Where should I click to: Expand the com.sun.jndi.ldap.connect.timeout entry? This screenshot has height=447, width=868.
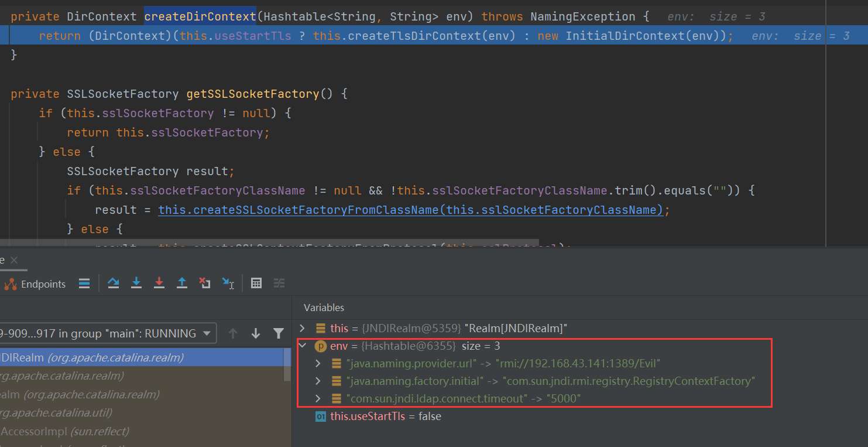click(x=318, y=398)
